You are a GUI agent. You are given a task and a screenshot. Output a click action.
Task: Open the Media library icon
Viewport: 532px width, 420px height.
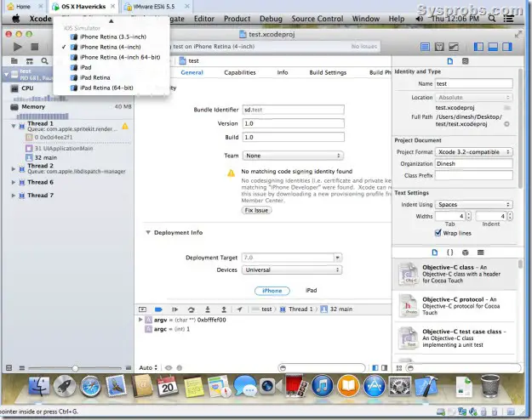click(480, 253)
